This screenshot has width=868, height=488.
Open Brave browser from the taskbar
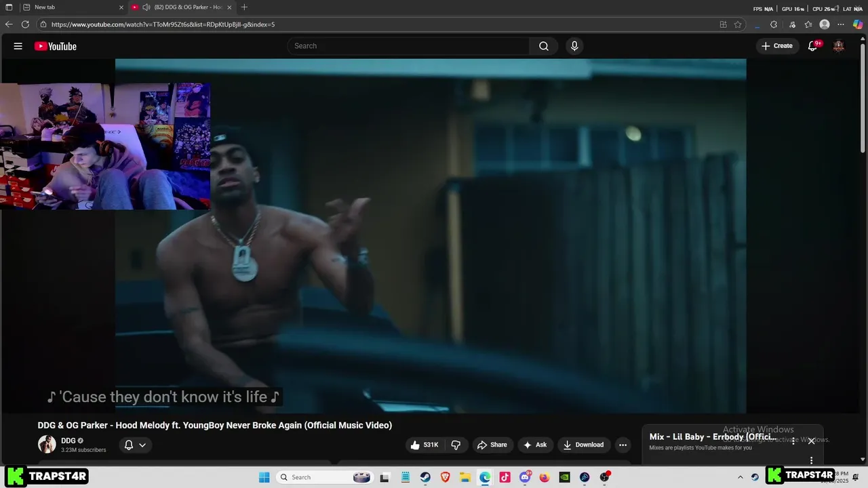446,477
